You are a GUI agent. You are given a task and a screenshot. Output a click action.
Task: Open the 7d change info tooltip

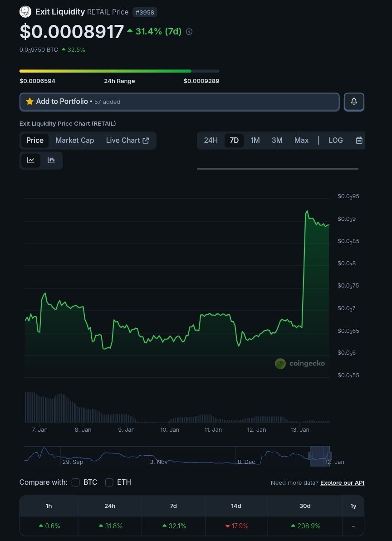[x=189, y=32]
